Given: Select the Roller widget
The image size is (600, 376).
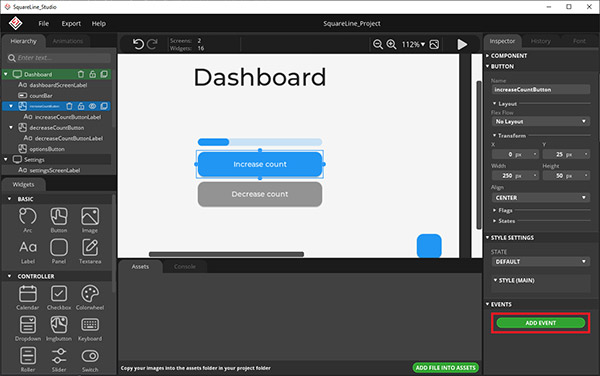Looking at the screenshot, I should tap(28, 359).
